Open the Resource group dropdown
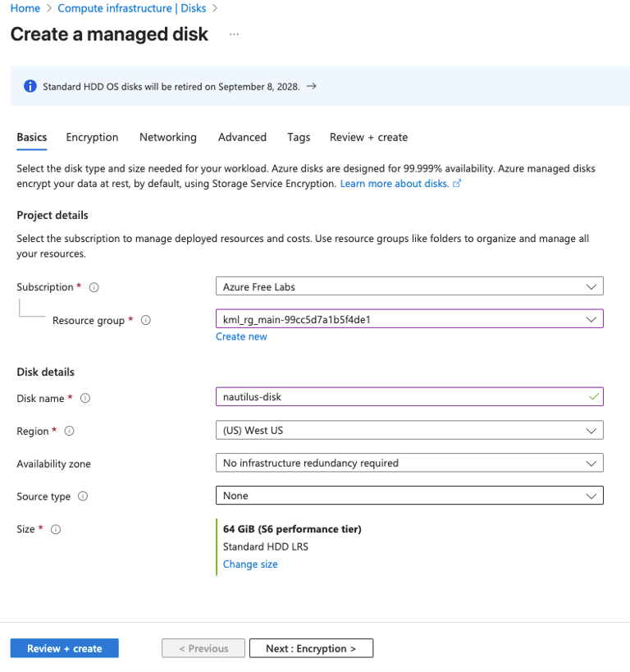Viewport: 630px width, 672px height. coord(409,319)
